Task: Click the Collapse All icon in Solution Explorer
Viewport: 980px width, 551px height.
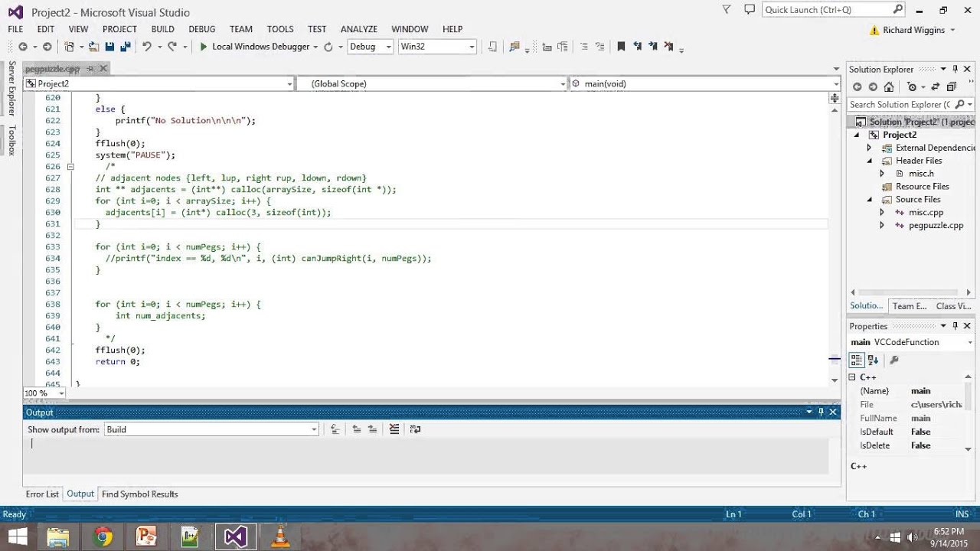Action: 952,86
